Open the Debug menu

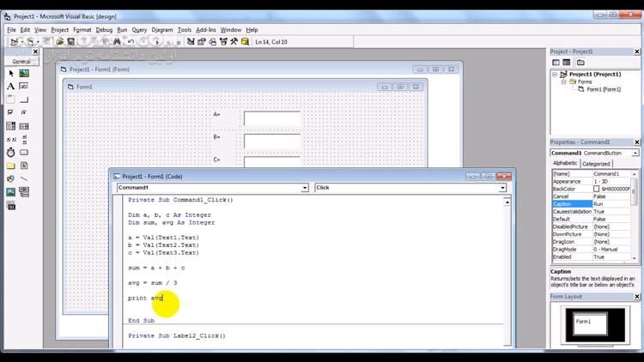coord(104,29)
